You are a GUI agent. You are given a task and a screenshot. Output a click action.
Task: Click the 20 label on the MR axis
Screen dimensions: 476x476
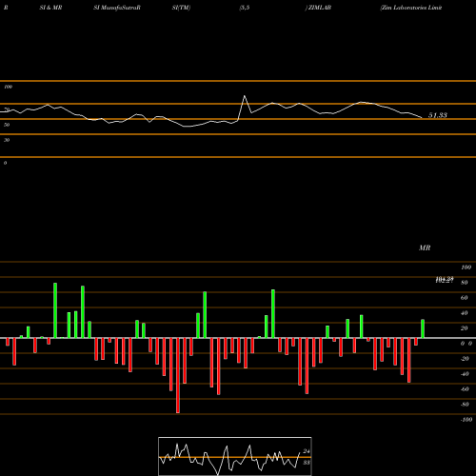coord(465,328)
